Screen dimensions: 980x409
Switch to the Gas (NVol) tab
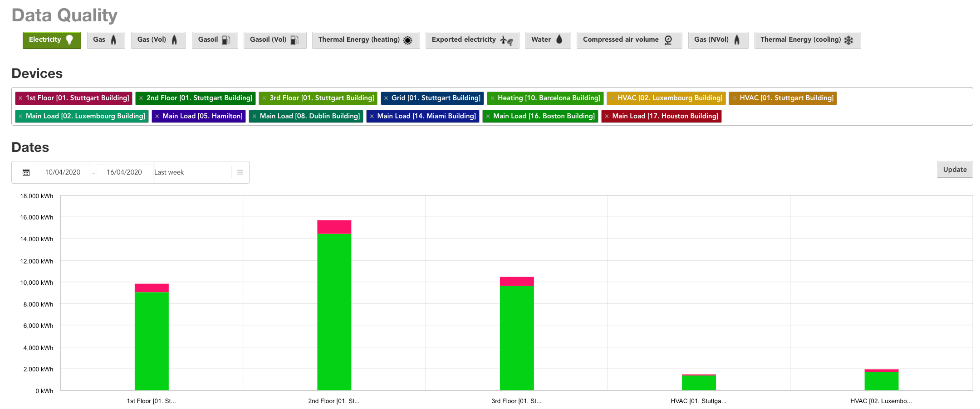[718, 40]
